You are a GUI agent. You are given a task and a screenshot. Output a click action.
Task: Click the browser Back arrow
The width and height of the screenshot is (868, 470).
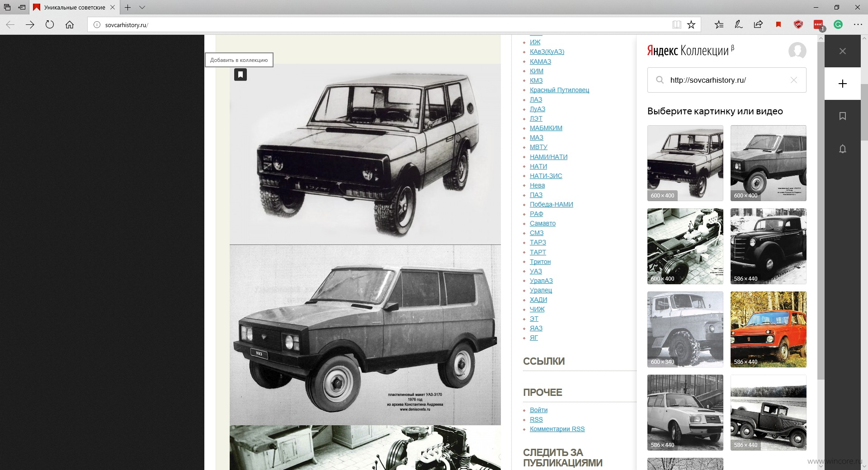[x=10, y=25]
